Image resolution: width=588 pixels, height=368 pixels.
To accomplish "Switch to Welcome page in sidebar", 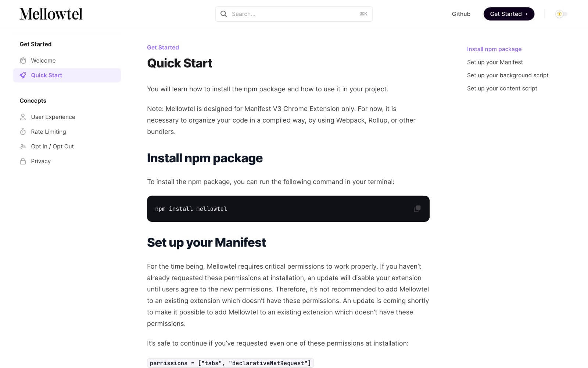I will 43,60.
